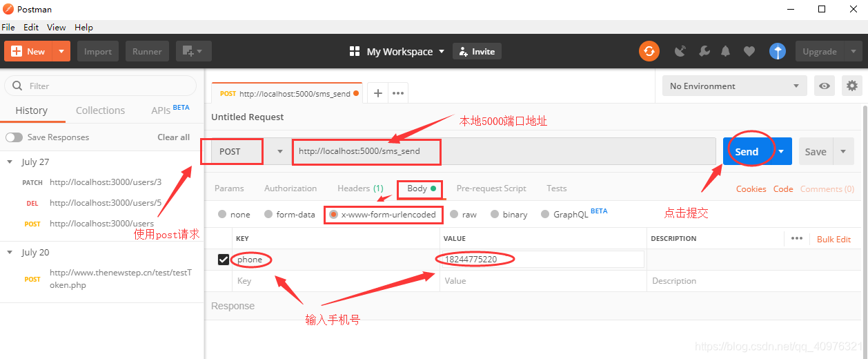Click the search magnifier in Filter box

(x=17, y=86)
